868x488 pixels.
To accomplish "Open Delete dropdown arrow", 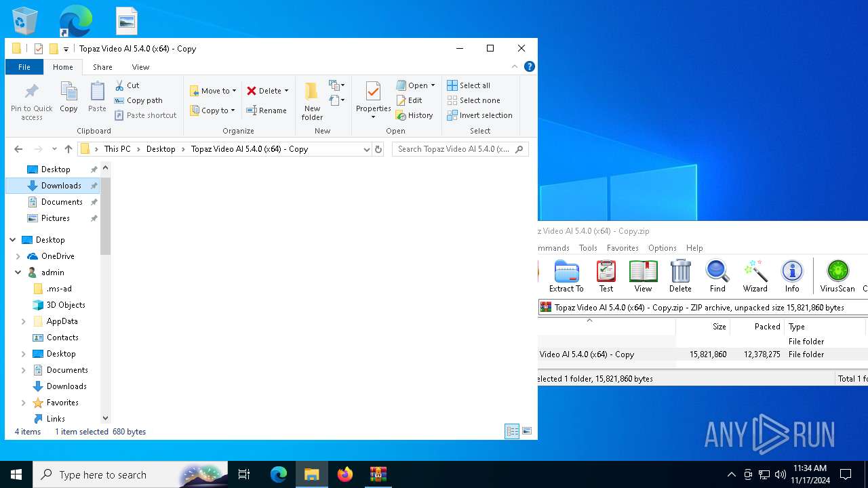I will (x=286, y=91).
